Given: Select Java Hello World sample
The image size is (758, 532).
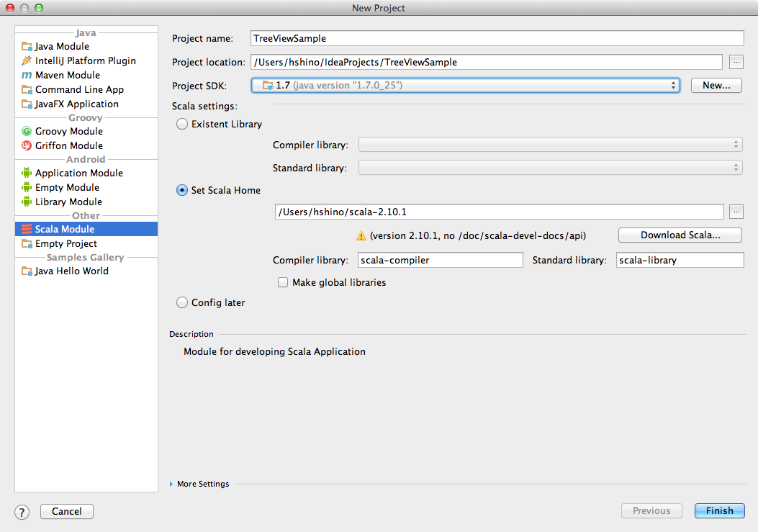Looking at the screenshot, I should tap(86, 271).
